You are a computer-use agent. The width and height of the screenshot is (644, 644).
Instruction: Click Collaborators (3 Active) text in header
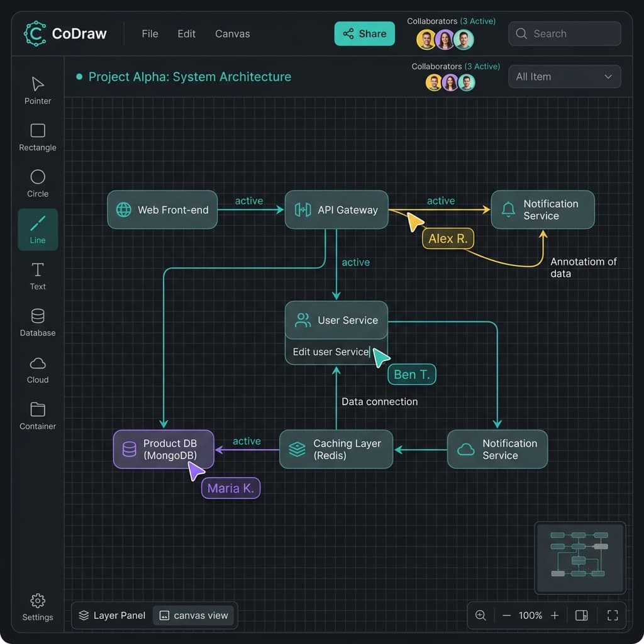(x=451, y=21)
